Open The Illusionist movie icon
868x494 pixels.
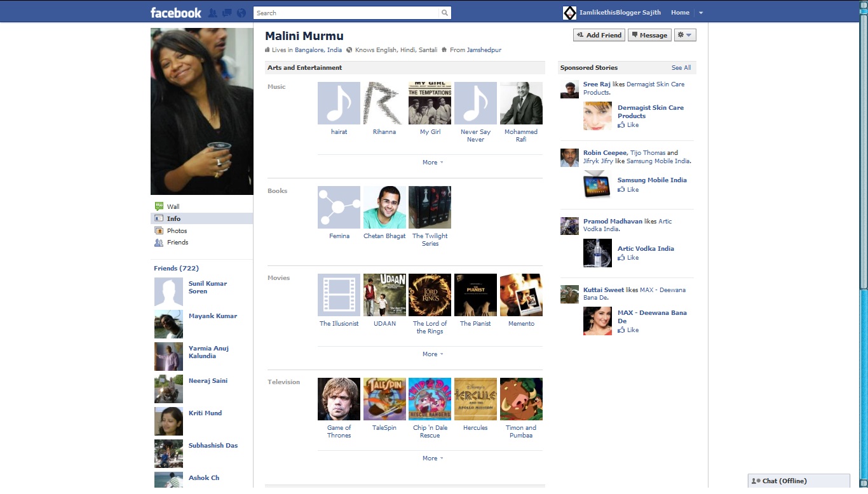pos(339,295)
